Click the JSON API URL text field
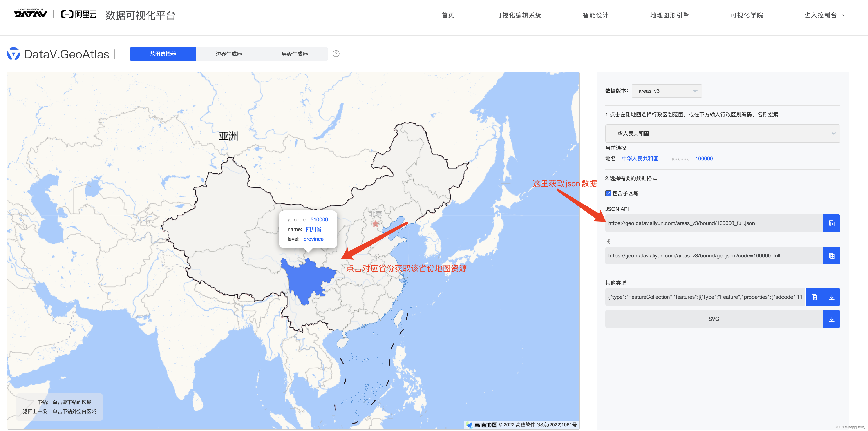 click(714, 223)
